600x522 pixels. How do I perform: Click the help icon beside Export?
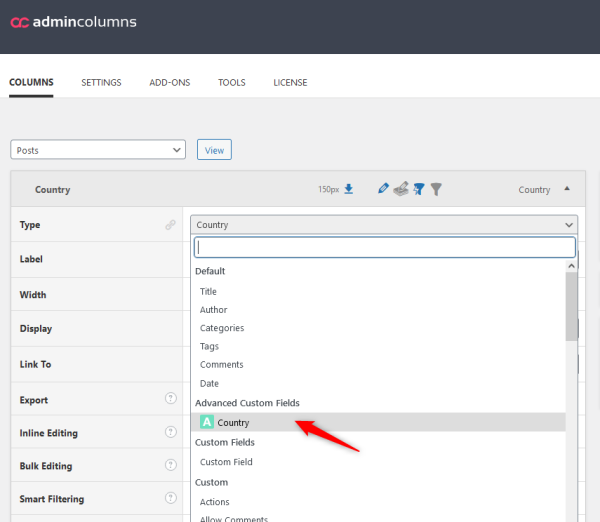click(170, 400)
